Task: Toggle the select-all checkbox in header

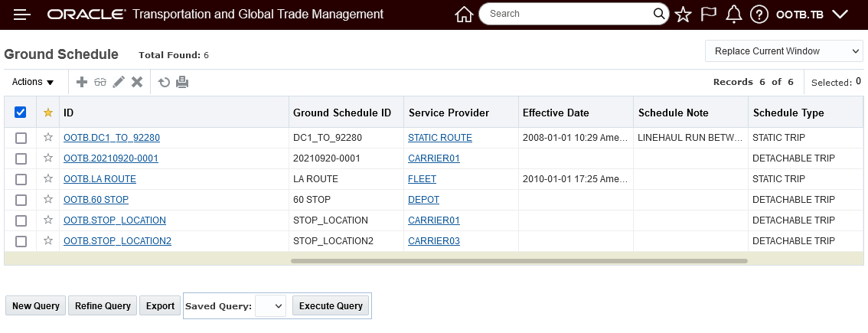Action: [x=21, y=113]
